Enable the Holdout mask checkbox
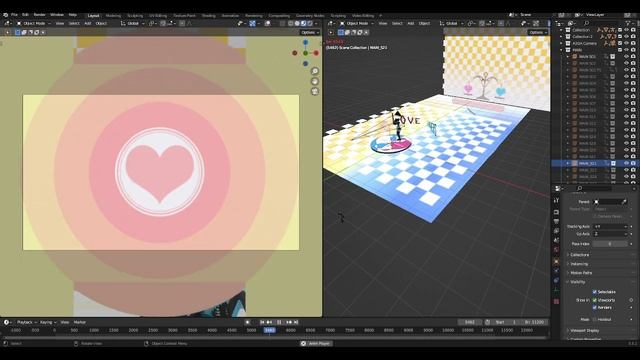This screenshot has height=360, width=640. click(x=595, y=319)
